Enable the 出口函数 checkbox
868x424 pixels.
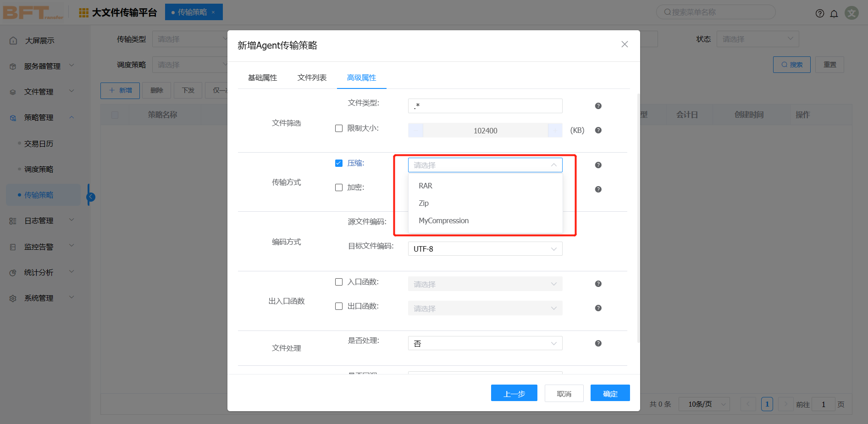(x=339, y=306)
